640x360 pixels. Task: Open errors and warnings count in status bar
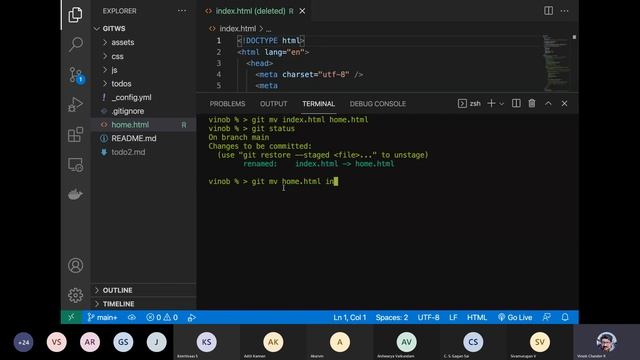click(162, 317)
